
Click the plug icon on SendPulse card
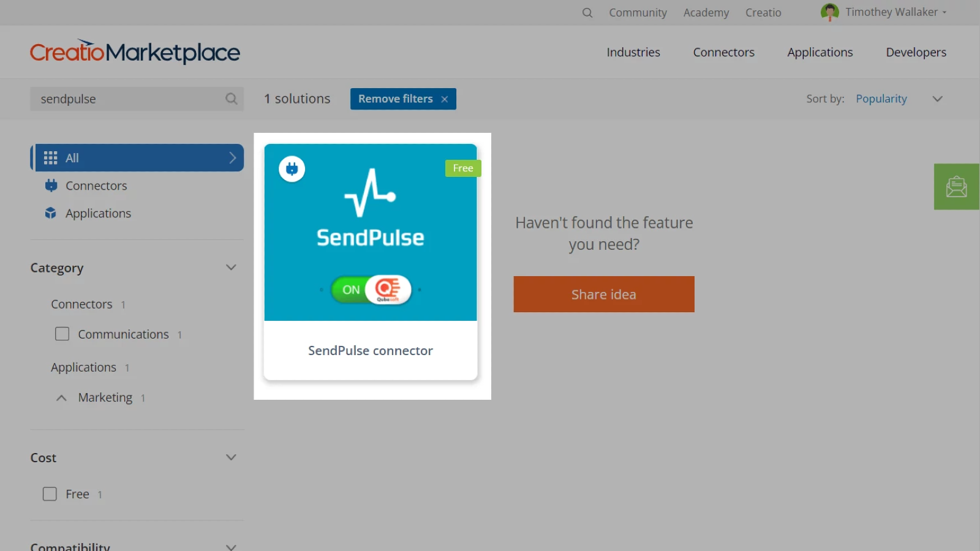292,169
